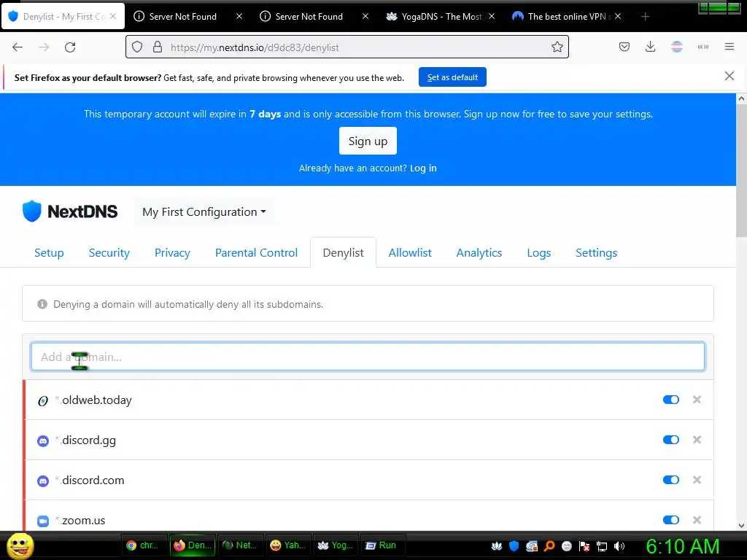This screenshot has width=747, height=560.
Task: Click the zoom.us domain text
Action: (83, 521)
